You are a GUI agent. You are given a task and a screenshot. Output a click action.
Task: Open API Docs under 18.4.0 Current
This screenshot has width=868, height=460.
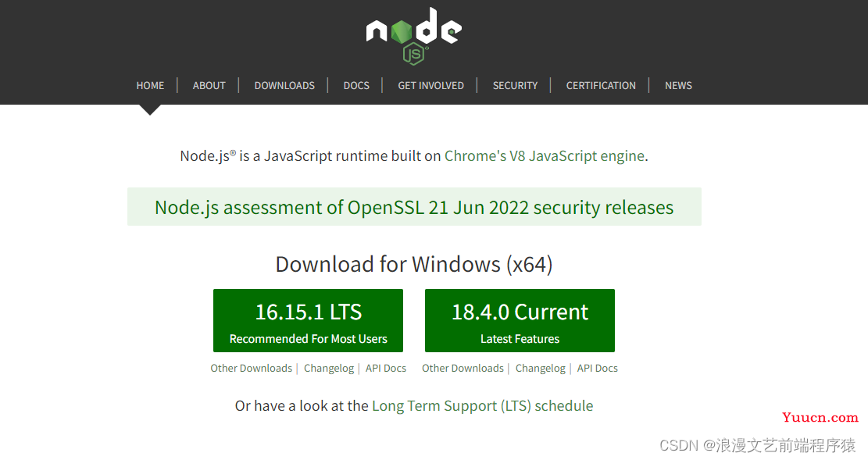coord(598,368)
